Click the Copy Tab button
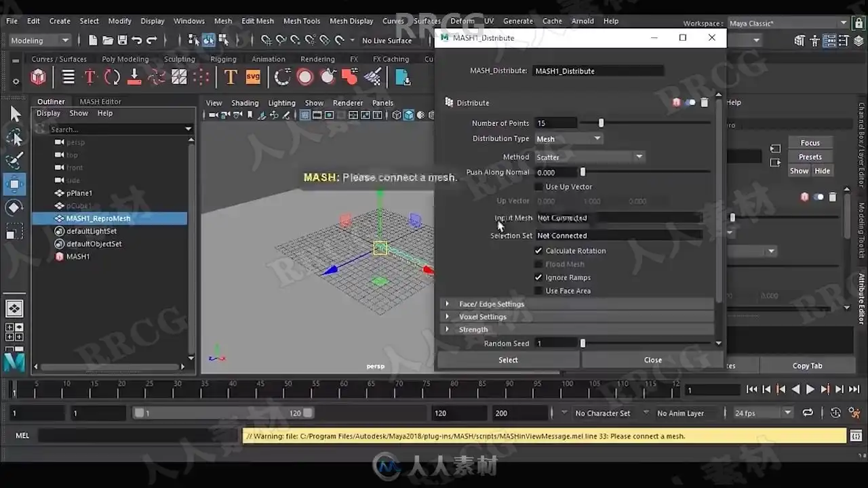The height and width of the screenshot is (488, 868). click(807, 366)
